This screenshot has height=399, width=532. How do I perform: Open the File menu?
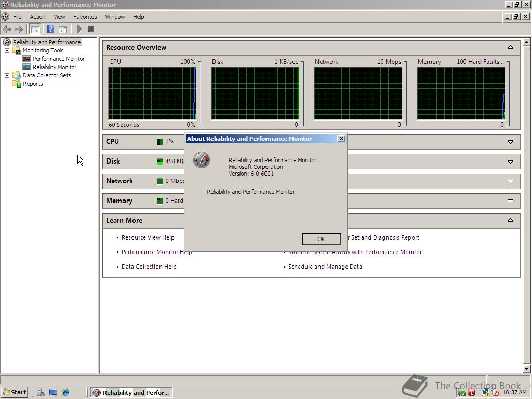coord(17,17)
